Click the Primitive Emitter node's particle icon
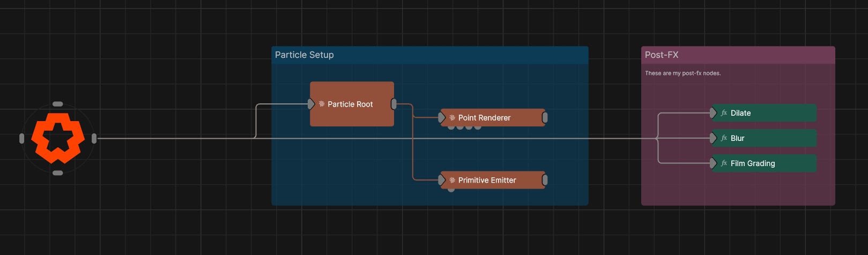Image resolution: width=868 pixels, height=255 pixels. coord(452,181)
